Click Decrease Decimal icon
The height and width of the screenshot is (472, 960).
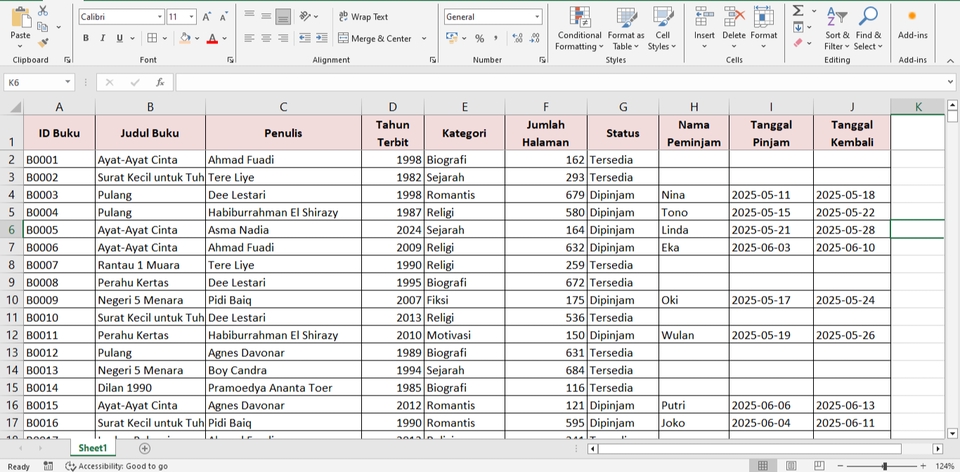[534, 38]
